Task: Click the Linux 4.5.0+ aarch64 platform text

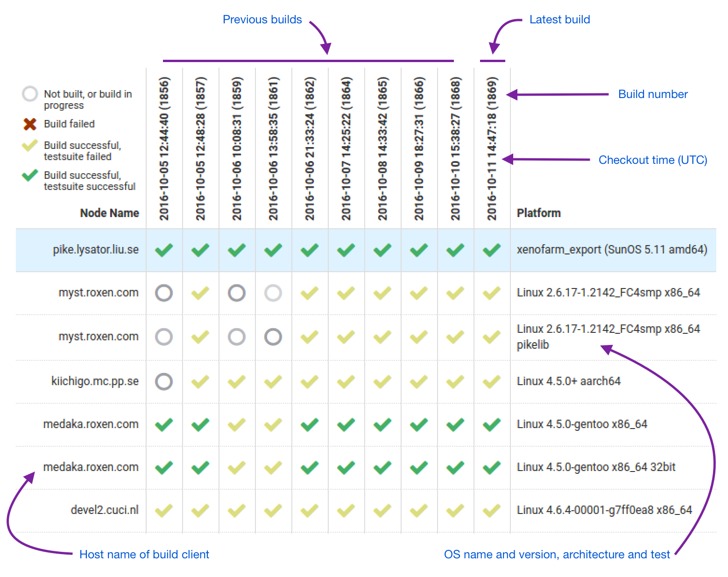Action: [568, 381]
